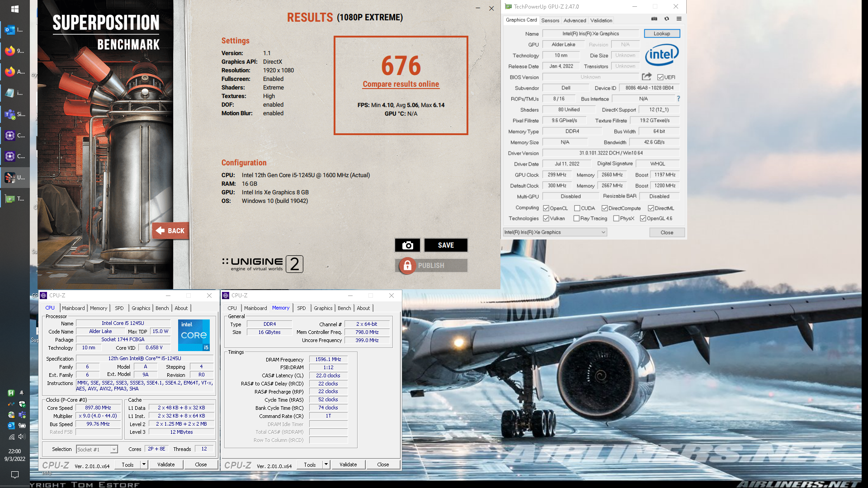
Task: Open Windows Security tray icon
Action: [x=22, y=404]
